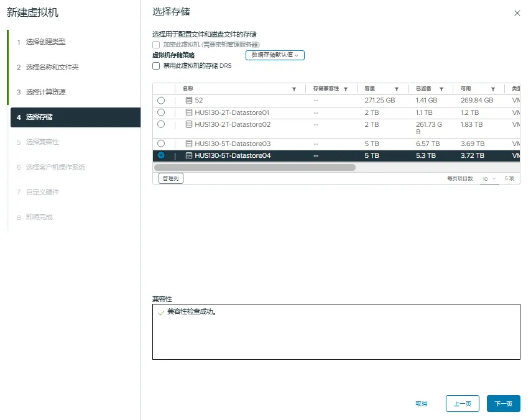This screenshot has width=531, height=420.
Task: Click the 5.3 TB provisioned cell
Action: point(426,155)
